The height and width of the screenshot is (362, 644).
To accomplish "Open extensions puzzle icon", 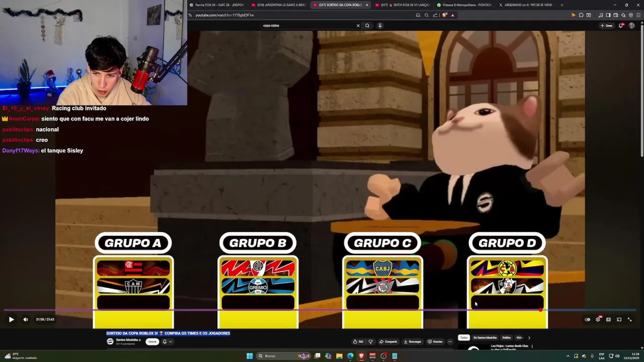I will (581, 15).
